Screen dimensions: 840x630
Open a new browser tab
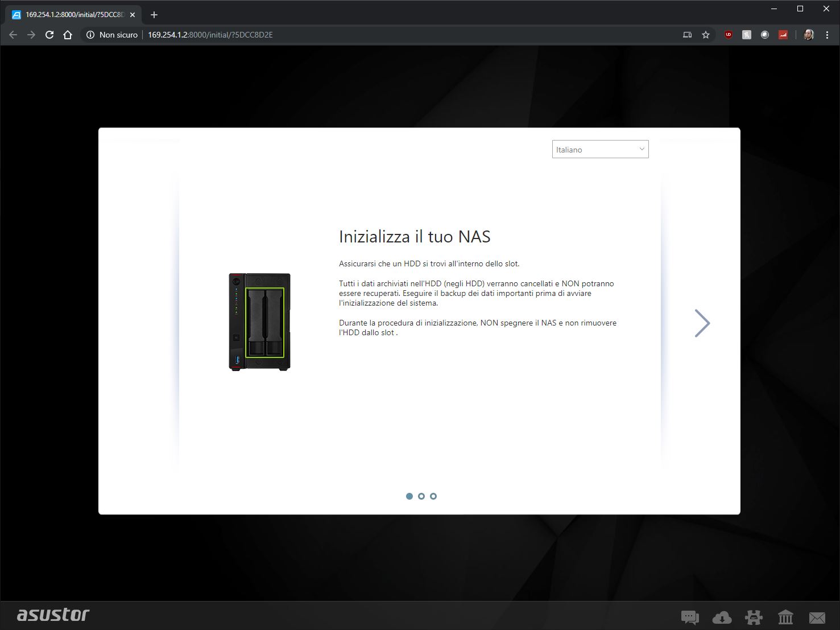coord(154,15)
